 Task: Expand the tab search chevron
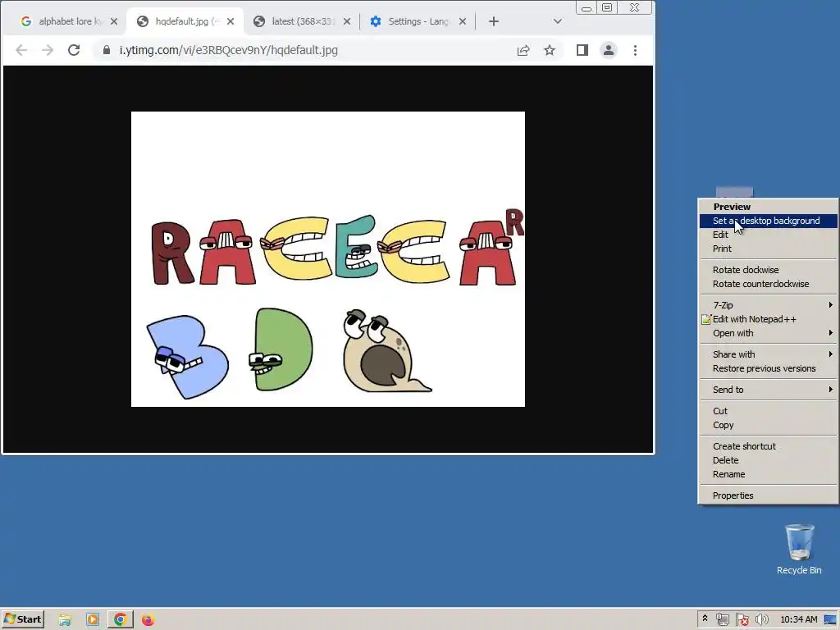558,21
